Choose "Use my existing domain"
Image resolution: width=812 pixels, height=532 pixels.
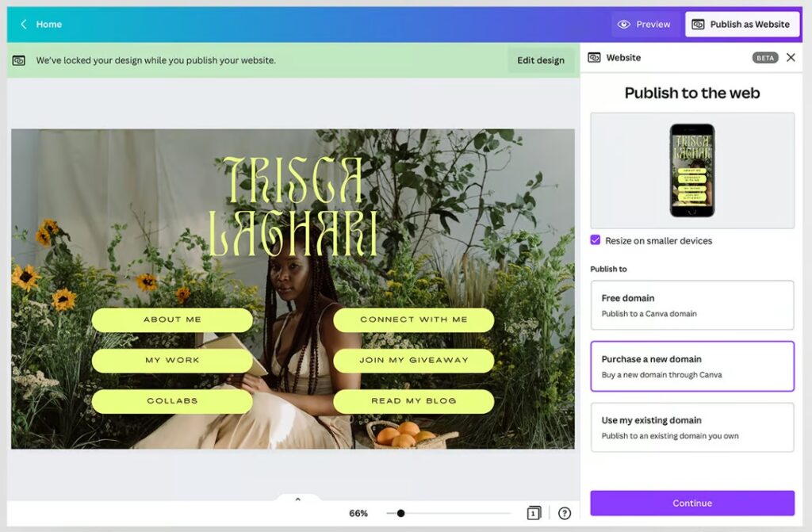click(691, 427)
